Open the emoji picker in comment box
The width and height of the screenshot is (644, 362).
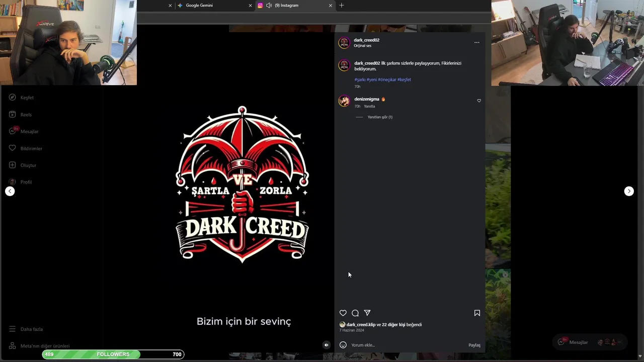point(343,345)
